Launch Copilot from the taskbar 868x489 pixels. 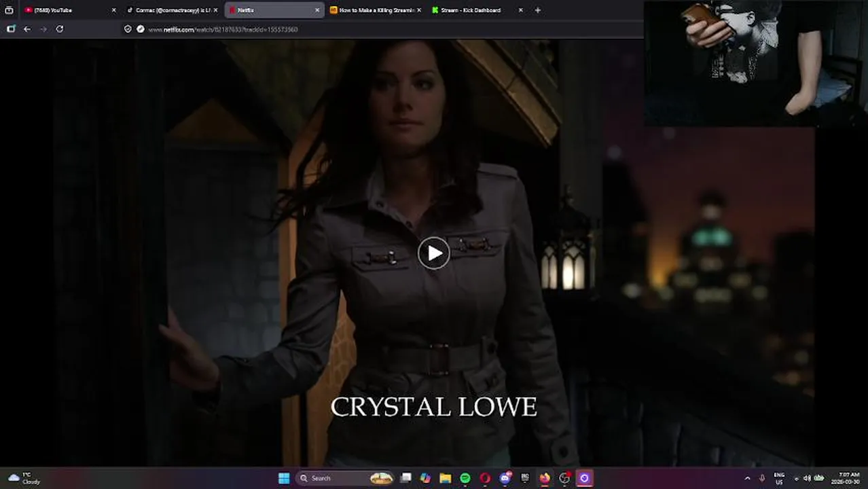click(425, 478)
